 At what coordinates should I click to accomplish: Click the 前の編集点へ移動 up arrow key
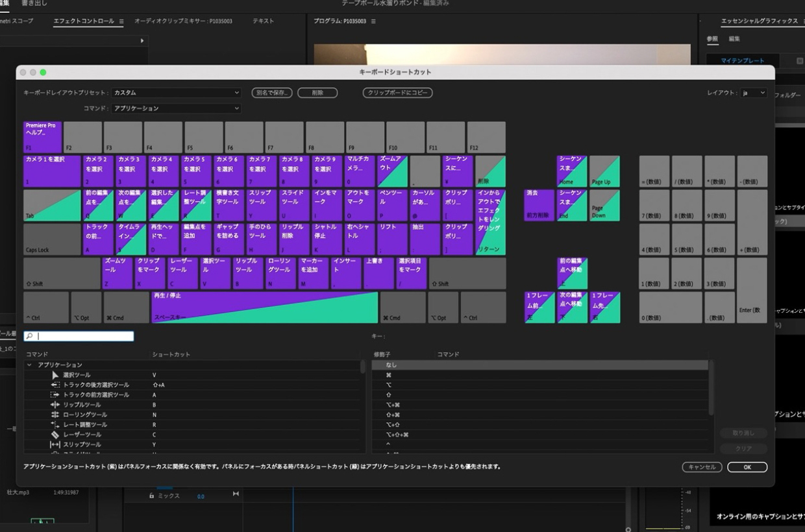572,273
